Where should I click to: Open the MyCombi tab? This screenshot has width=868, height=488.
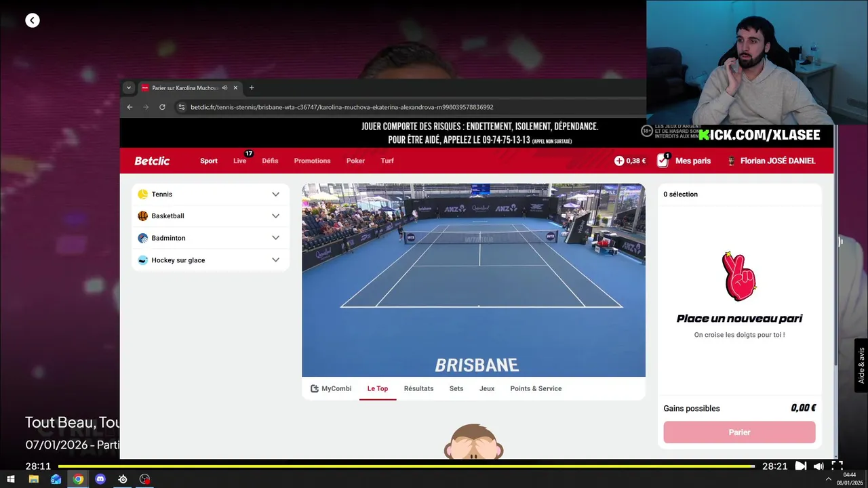click(331, 388)
